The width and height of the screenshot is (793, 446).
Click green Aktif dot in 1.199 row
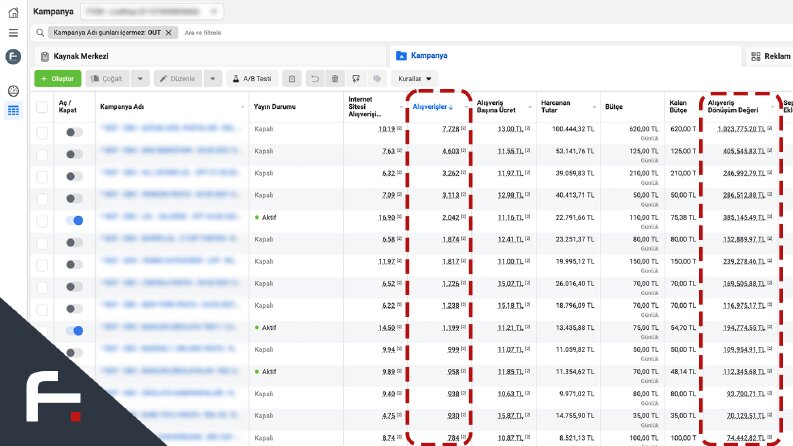[257, 328]
